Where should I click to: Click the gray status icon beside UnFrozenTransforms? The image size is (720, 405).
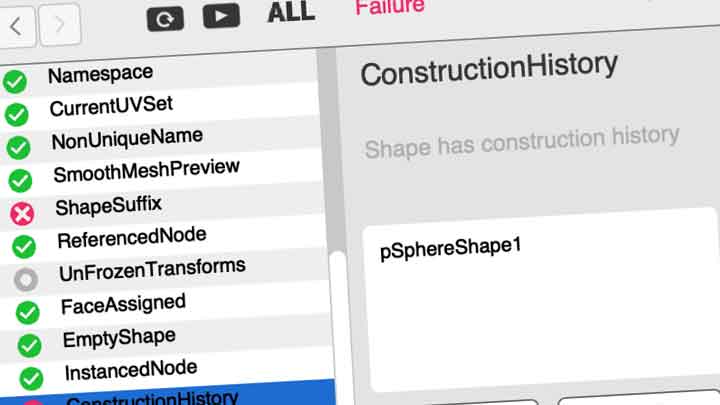(x=26, y=279)
